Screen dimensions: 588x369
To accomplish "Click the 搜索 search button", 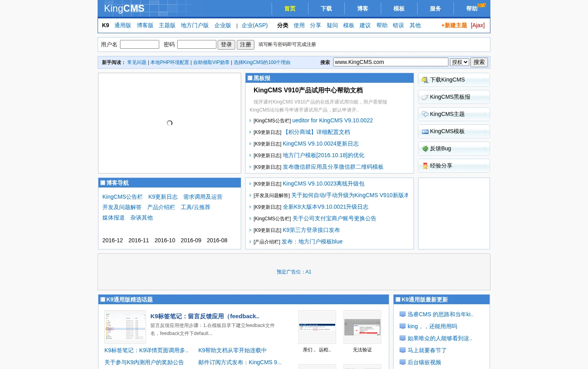I will click(x=479, y=62).
